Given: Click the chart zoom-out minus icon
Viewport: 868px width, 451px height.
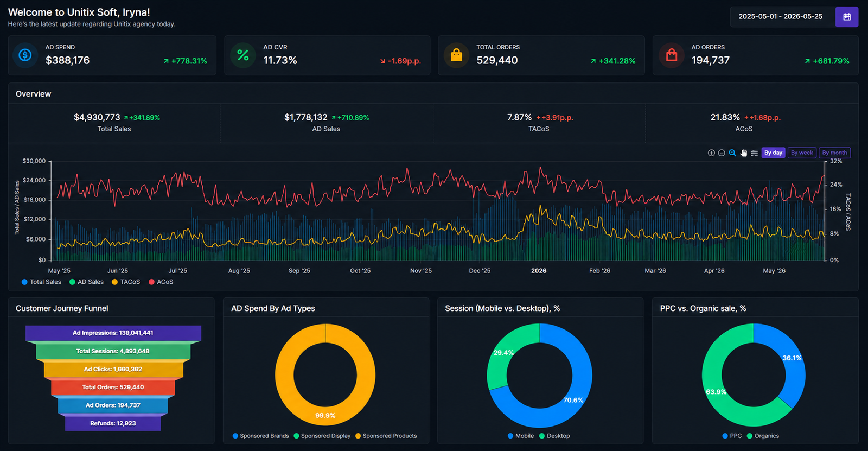Looking at the screenshot, I should (x=722, y=153).
